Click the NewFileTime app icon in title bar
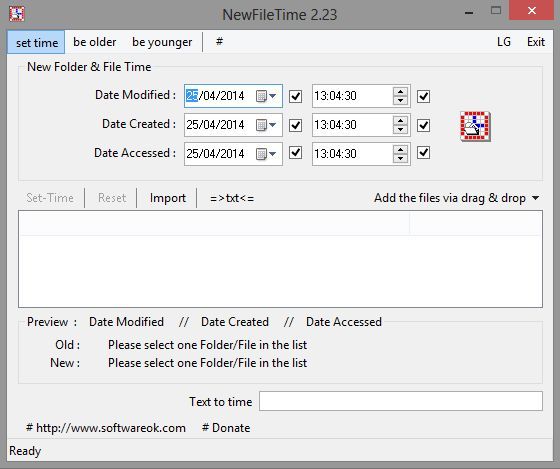560x469 pixels. pos(17,14)
